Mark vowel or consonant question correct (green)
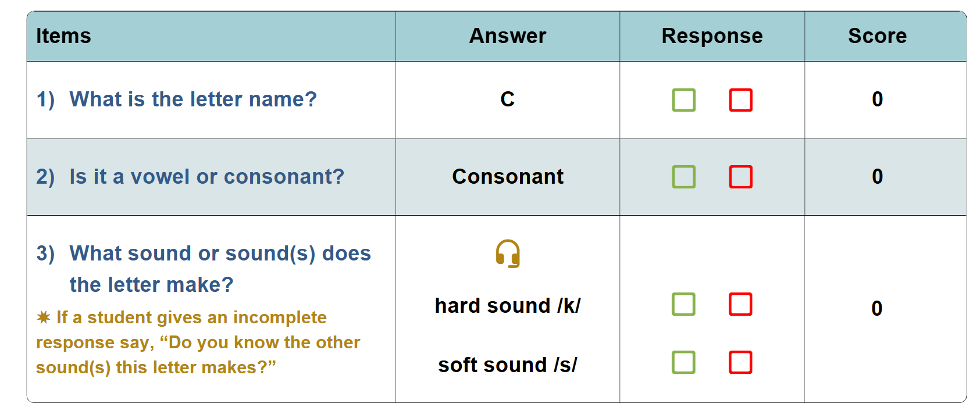Screen dimensions: 980x407 click(x=683, y=177)
